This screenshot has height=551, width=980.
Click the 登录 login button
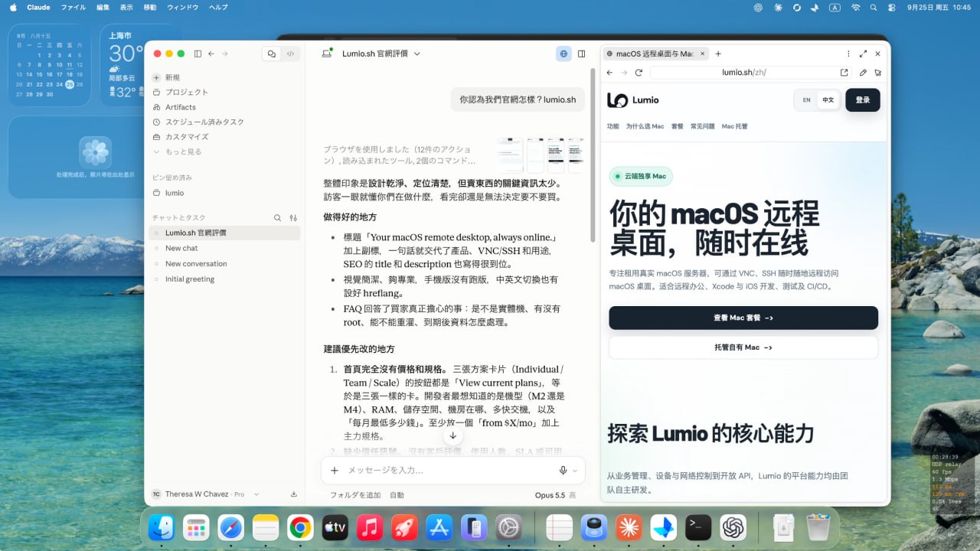point(863,100)
